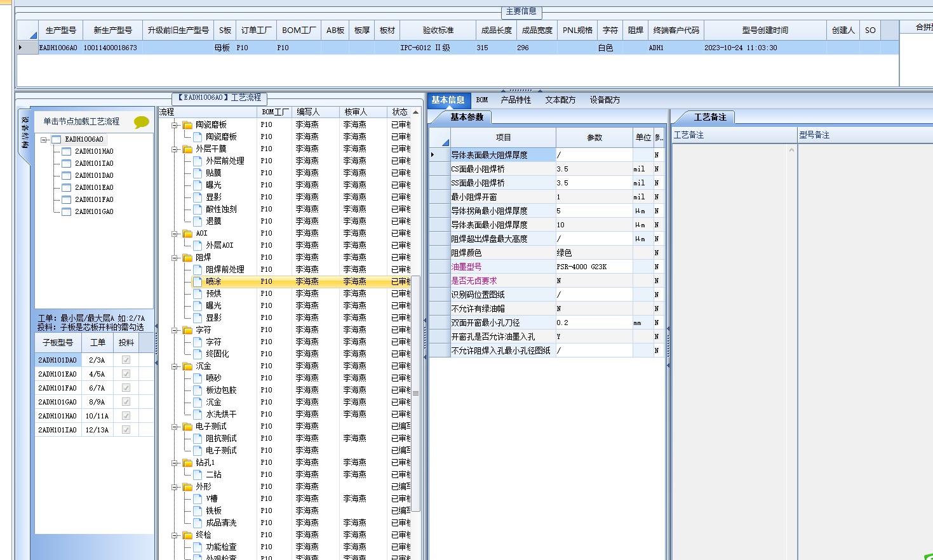Toggle 投料 checkbox for 2ADH101DA0 row
The height and width of the screenshot is (560, 933).
[x=126, y=360]
